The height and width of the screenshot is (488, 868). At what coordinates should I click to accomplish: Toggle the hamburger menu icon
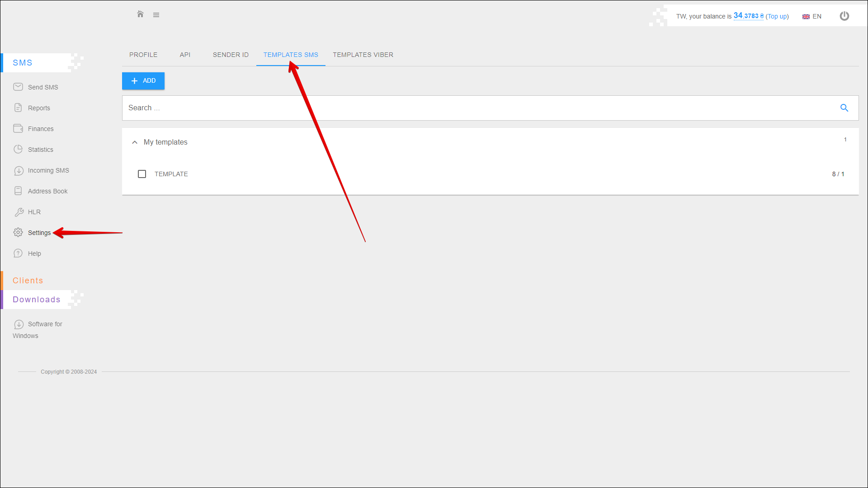(156, 15)
